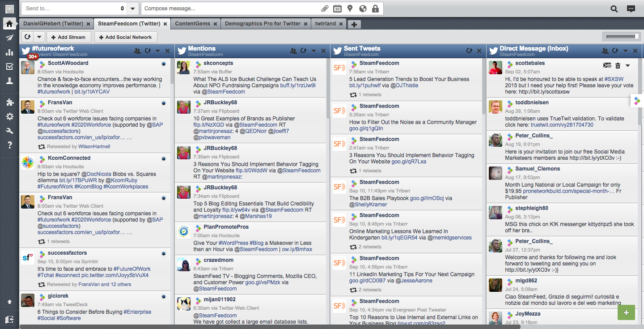The image size is (644, 329).
Task: Close the ContentGems tab
Action: (215, 24)
